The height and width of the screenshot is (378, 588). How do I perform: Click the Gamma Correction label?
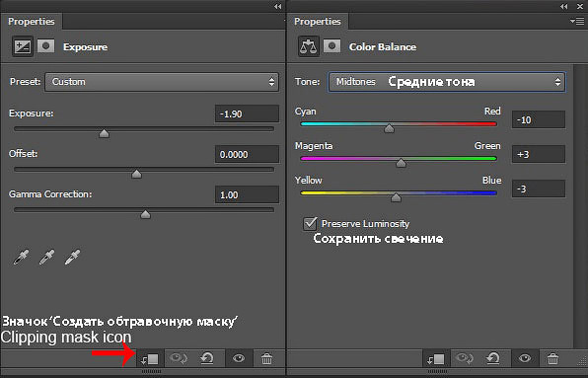click(x=50, y=194)
